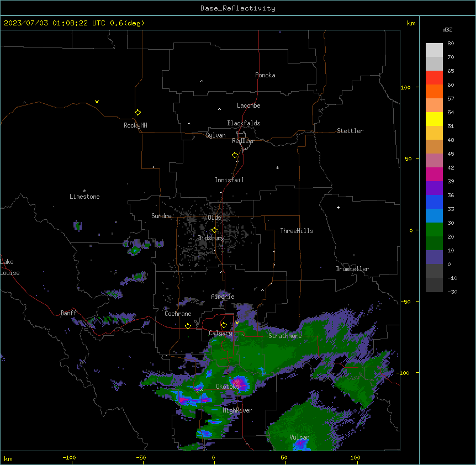Click the Lacombe town label
The image size is (476, 465).
pos(248,105)
